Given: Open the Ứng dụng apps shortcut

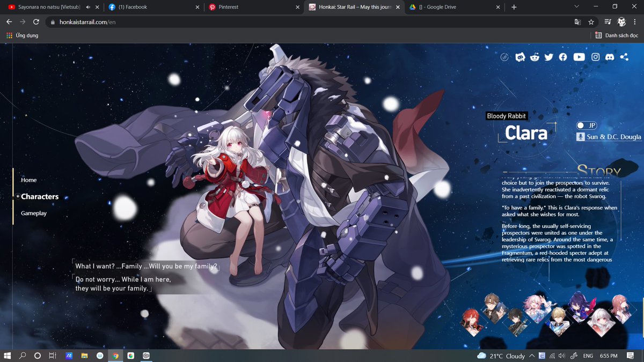Looking at the screenshot, I should pyautogui.click(x=22, y=35).
